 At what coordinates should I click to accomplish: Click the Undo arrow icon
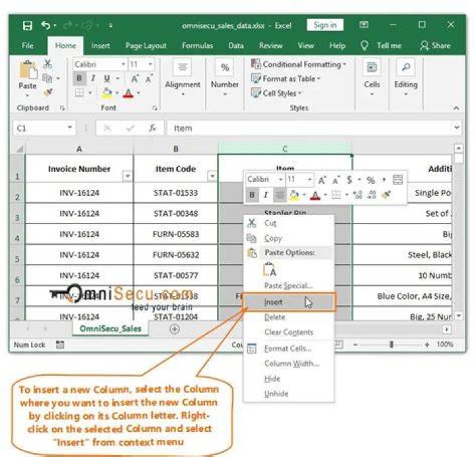(46, 25)
